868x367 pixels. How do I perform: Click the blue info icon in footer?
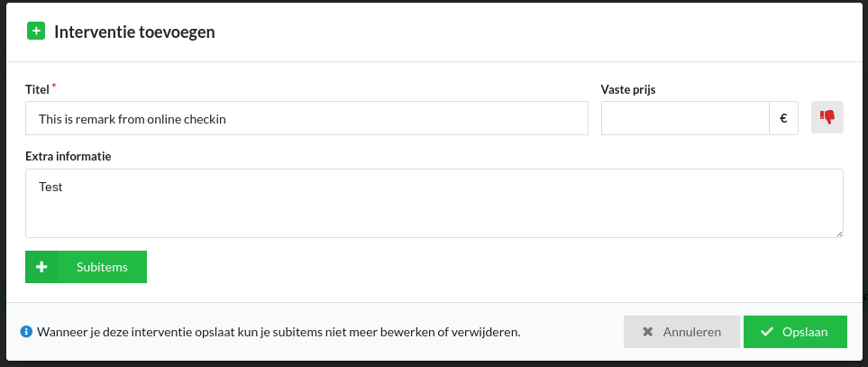tap(26, 332)
